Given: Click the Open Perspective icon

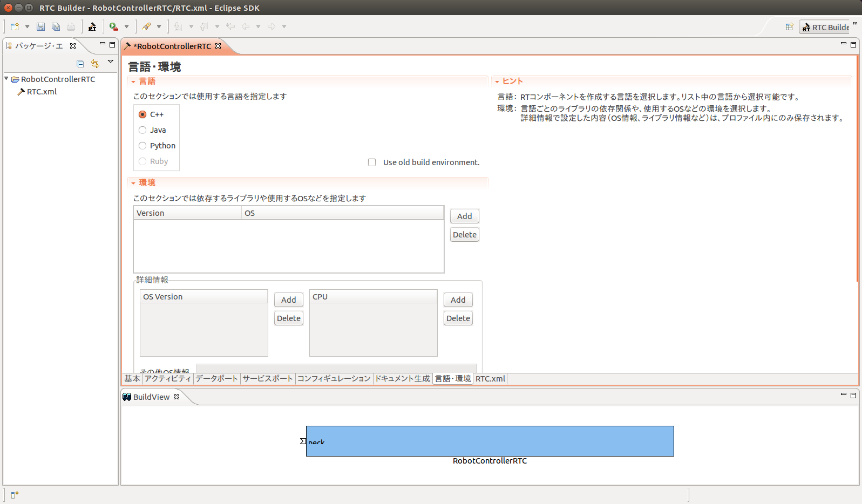Looking at the screenshot, I should (x=789, y=27).
